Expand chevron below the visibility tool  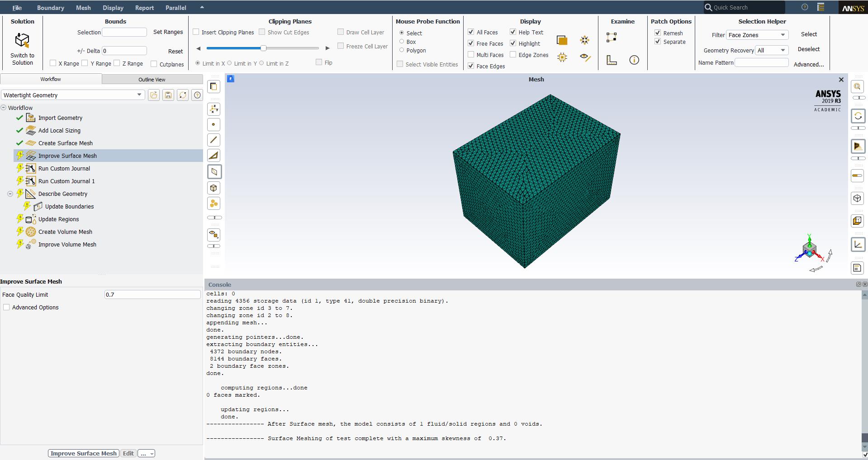[214, 246]
